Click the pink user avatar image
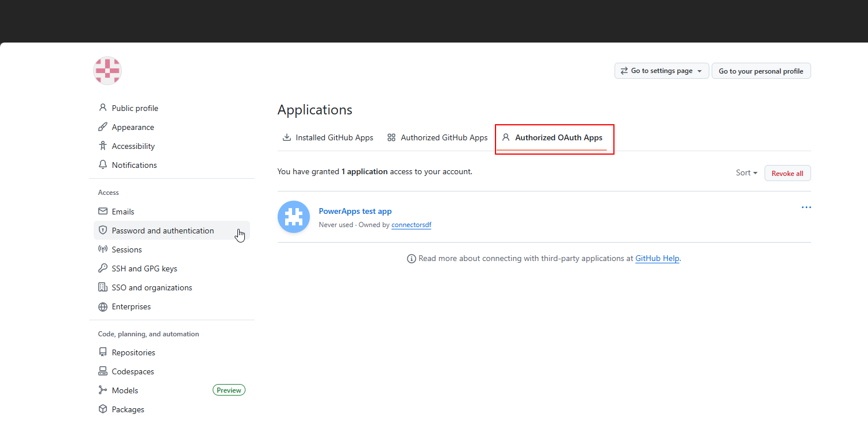 (x=107, y=71)
